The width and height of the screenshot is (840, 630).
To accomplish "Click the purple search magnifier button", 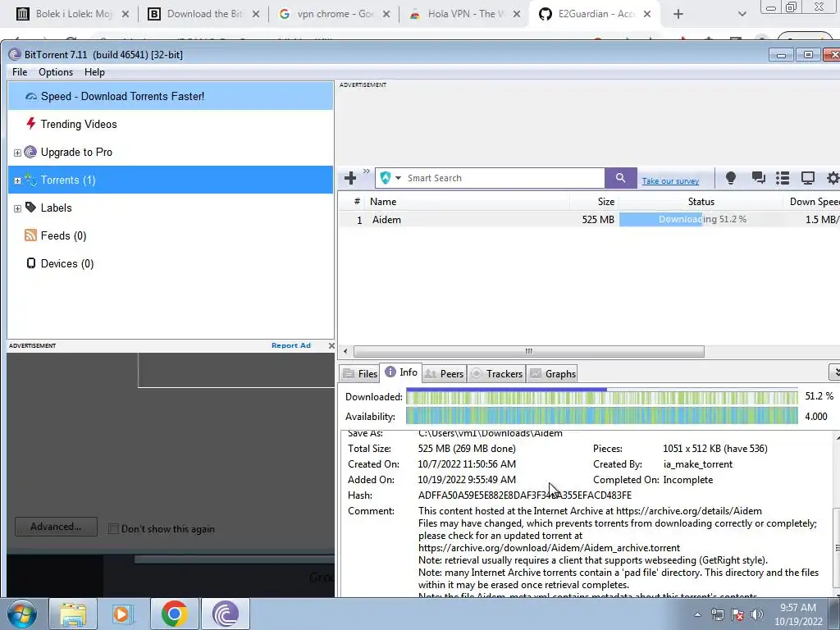I will tap(620, 178).
